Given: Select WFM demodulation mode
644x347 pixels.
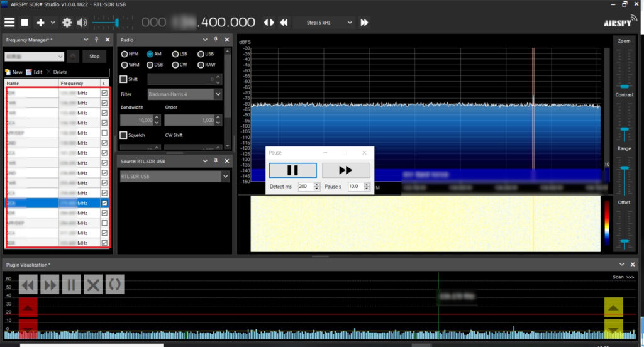Looking at the screenshot, I should pyautogui.click(x=130, y=65).
